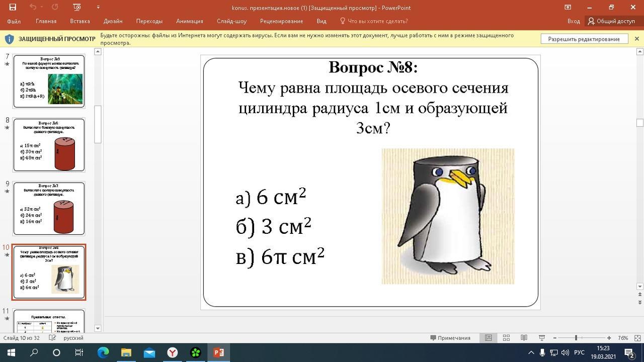Click the zoom in plus button
Screen dimensions: 644x362
coord(609,338)
